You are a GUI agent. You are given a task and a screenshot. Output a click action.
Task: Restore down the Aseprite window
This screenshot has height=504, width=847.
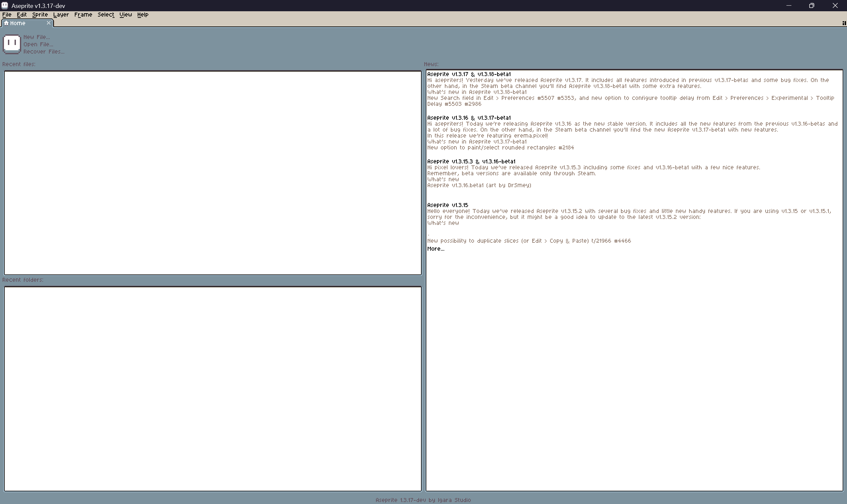[812, 5]
